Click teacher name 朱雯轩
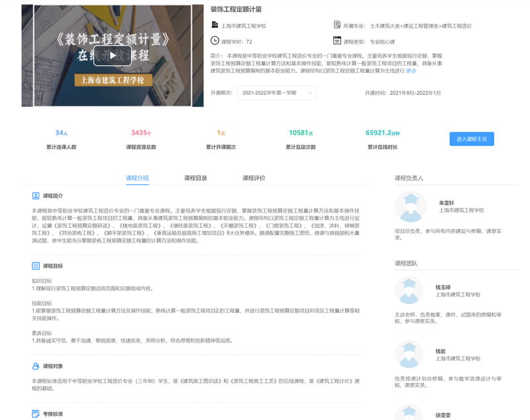This screenshot has height=420, width=530. point(447,203)
